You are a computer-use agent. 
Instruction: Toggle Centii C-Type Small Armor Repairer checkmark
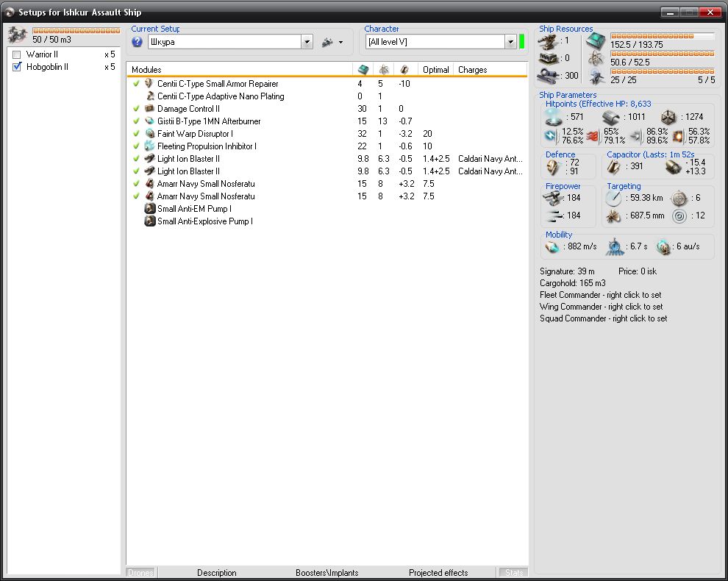pos(136,84)
